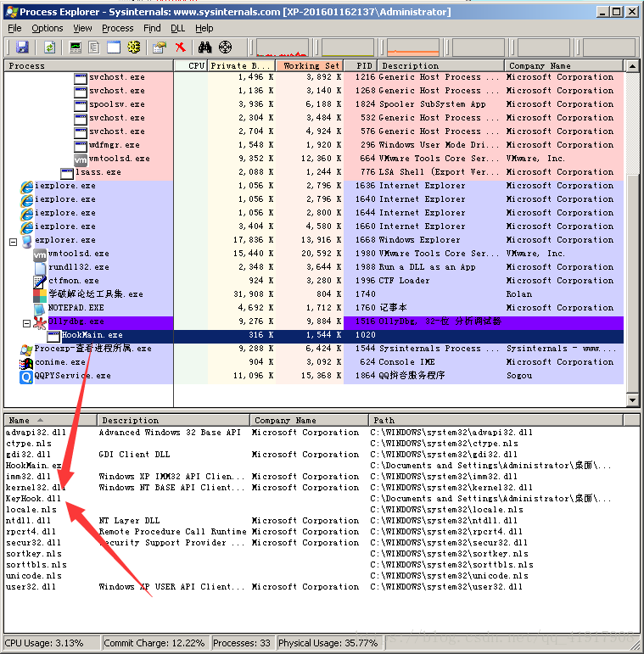
Task: Open the DLL menu
Action: (x=177, y=28)
